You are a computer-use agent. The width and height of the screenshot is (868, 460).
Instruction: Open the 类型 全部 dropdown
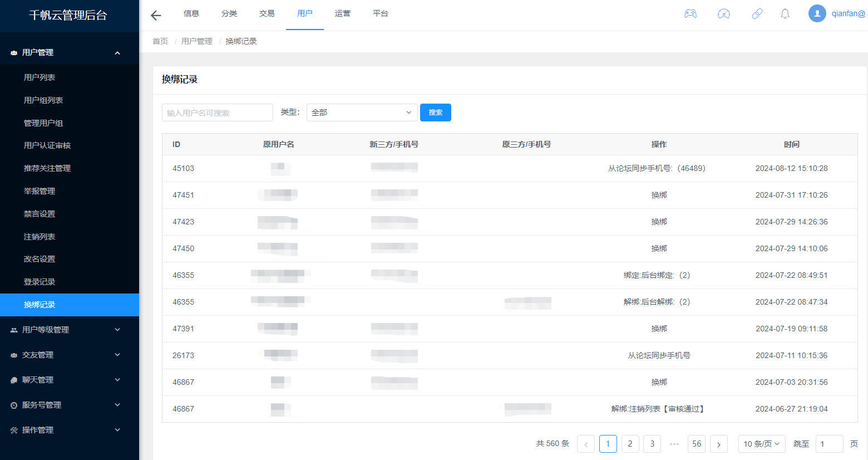(x=362, y=112)
